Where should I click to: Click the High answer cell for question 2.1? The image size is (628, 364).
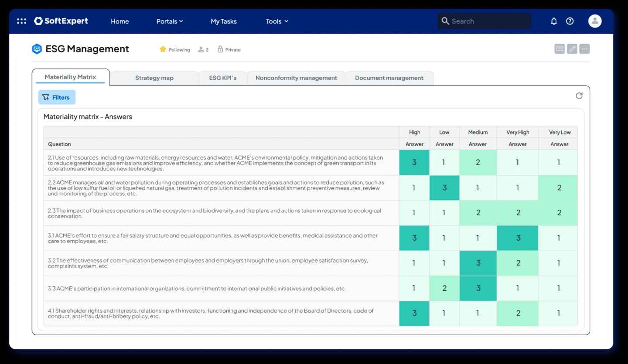click(414, 163)
